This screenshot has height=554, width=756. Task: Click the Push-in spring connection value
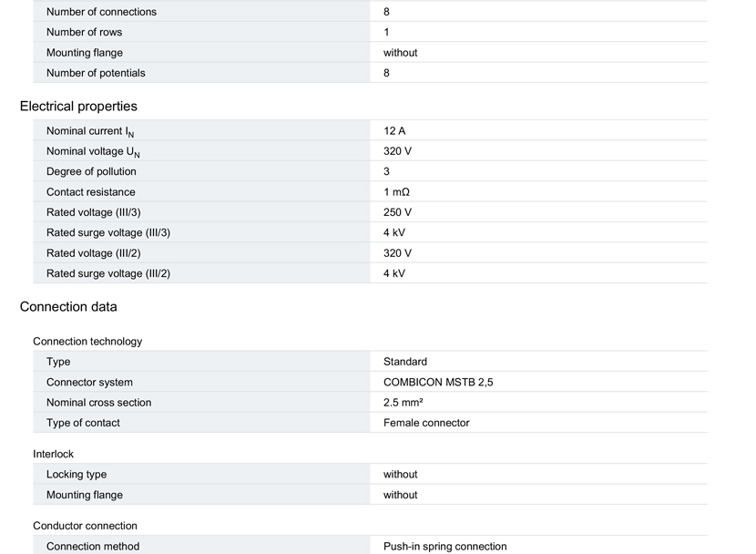[445, 547]
